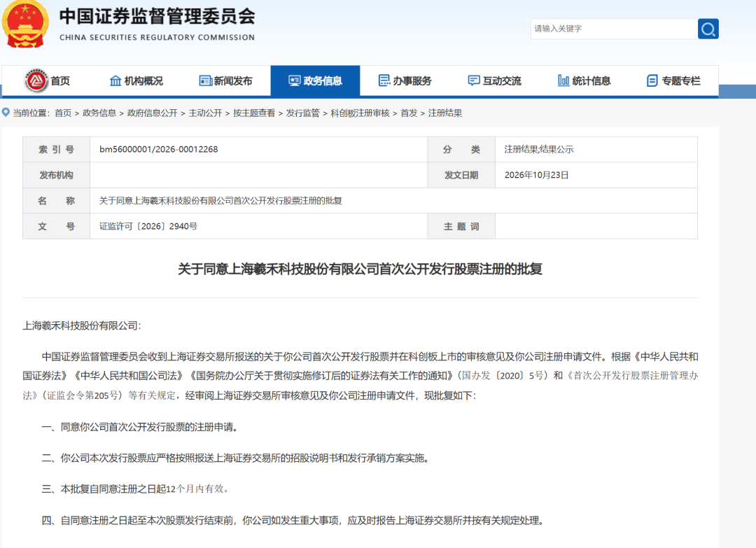This screenshot has height=548, width=756.
Task: Open the 政府信息公开 breadcrumb link
Action: [153, 113]
